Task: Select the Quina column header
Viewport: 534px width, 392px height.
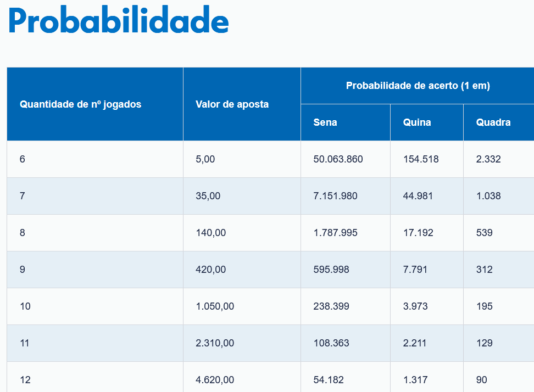Action: tap(417, 122)
